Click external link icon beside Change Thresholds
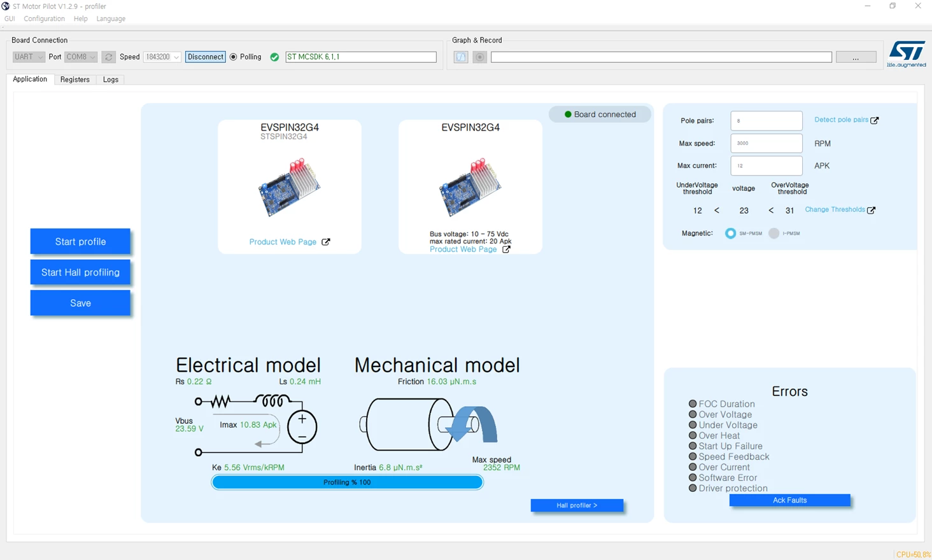The height and width of the screenshot is (560, 932). coord(872,210)
